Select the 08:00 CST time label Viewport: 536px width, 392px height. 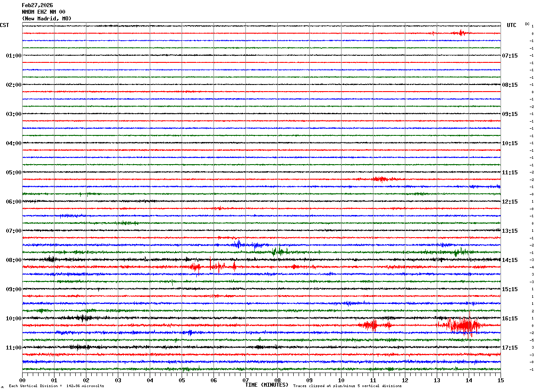13,260
